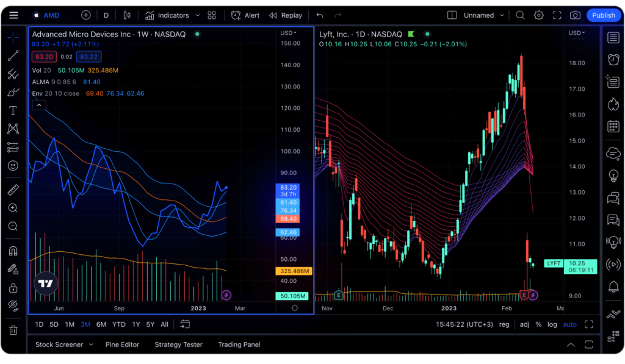Open the Gann and Fibonacci tools
The height and width of the screenshot is (364, 625).
point(13,74)
